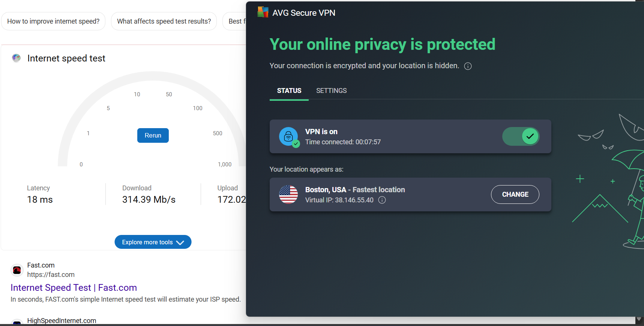Click the AVG logo icon in title bar
This screenshot has width=644, height=326.
[263, 12]
